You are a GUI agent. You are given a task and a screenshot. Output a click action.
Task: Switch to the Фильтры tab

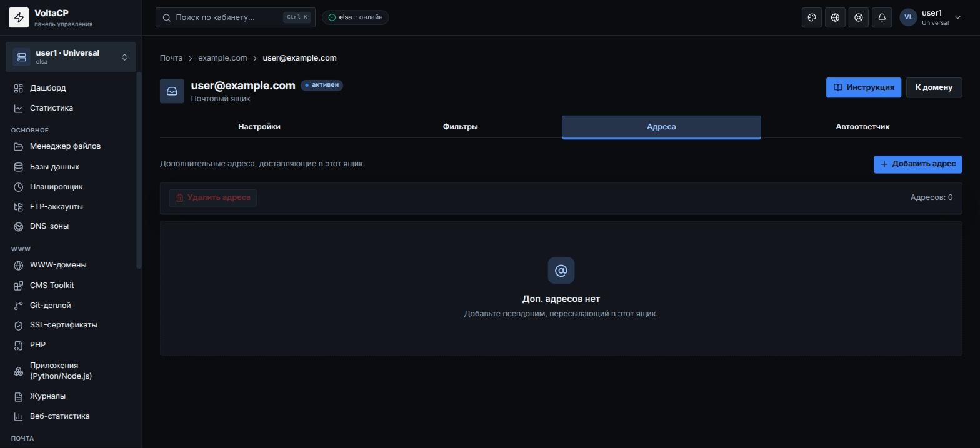pos(460,127)
